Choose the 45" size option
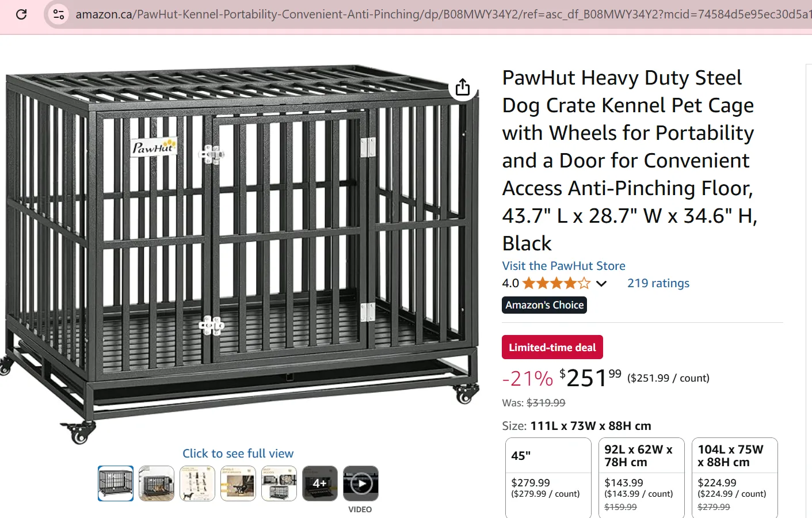This screenshot has width=812, height=518. [x=548, y=477]
